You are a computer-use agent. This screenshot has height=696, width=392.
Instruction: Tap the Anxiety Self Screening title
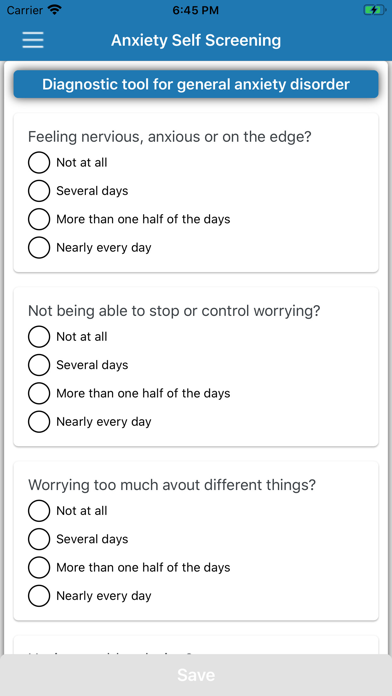196,40
